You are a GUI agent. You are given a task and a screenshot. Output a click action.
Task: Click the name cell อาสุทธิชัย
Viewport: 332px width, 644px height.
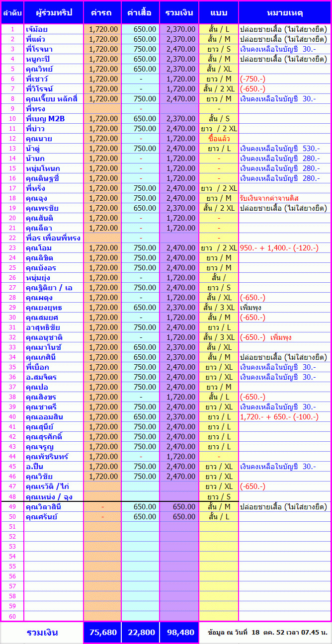tap(54, 327)
